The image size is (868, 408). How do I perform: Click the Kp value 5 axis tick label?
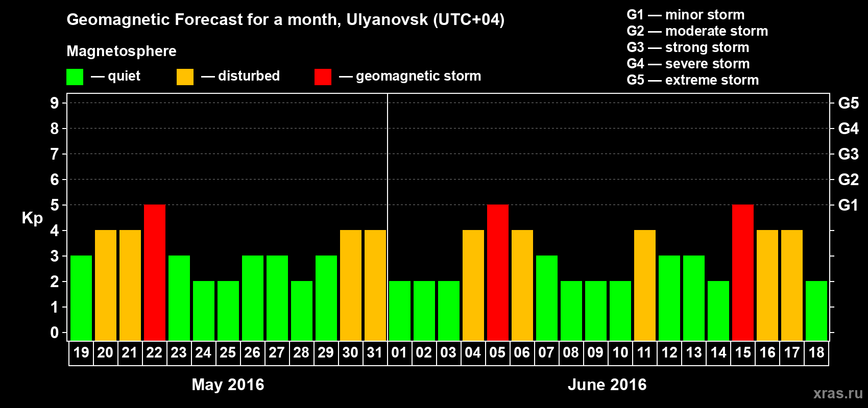point(55,205)
